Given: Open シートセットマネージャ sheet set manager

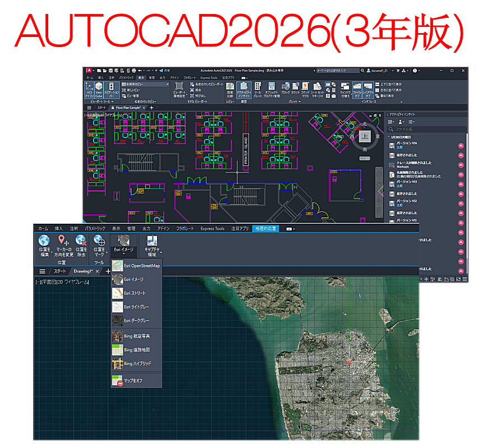Looking at the screenshot, I should pos(318,90).
